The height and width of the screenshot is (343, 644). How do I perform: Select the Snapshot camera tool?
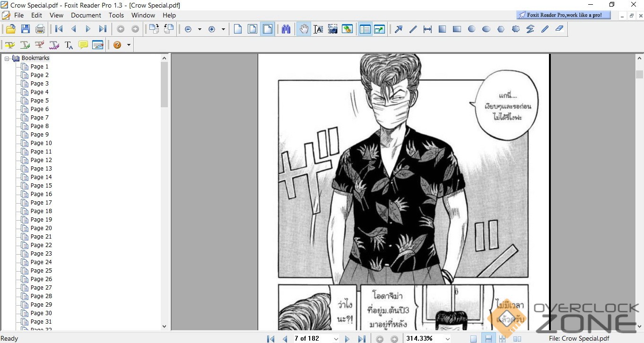(x=333, y=29)
